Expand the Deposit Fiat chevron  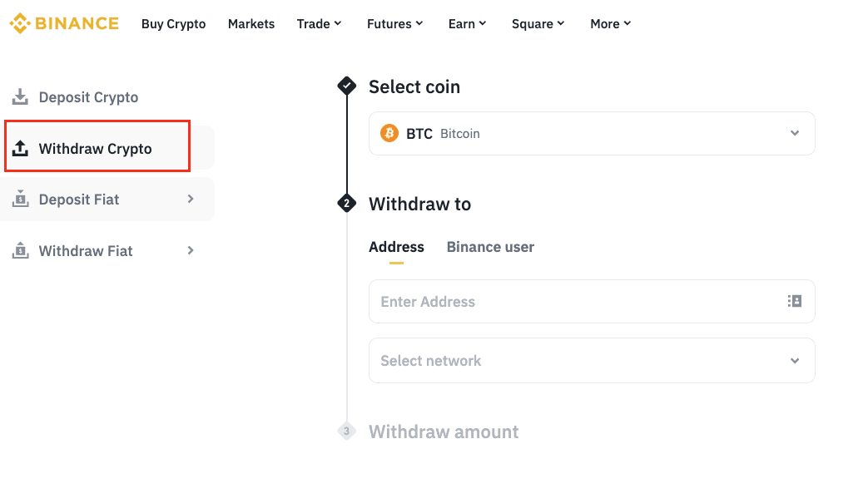point(191,199)
